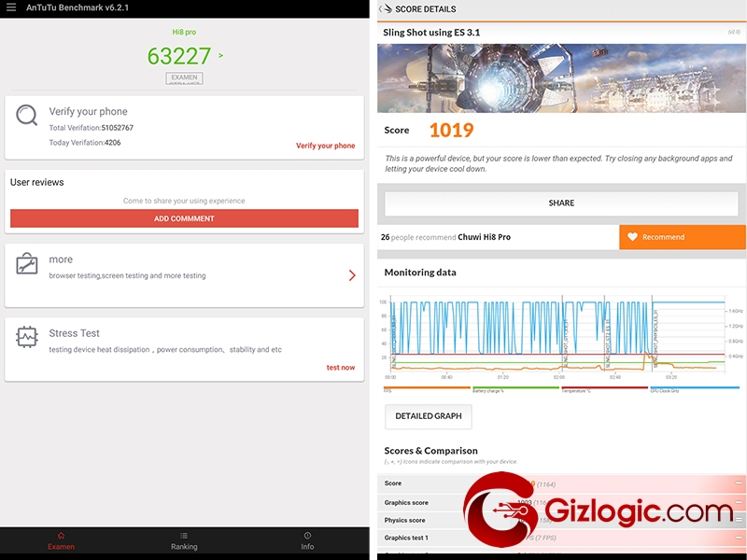Tap the Stress Test chip icon
This screenshot has width=747, height=560.
click(27, 337)
